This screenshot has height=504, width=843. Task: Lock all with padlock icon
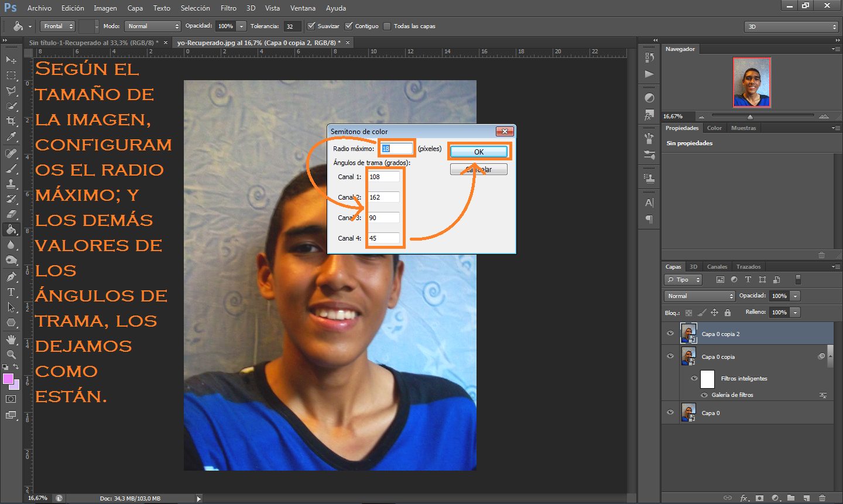(728, 313)
